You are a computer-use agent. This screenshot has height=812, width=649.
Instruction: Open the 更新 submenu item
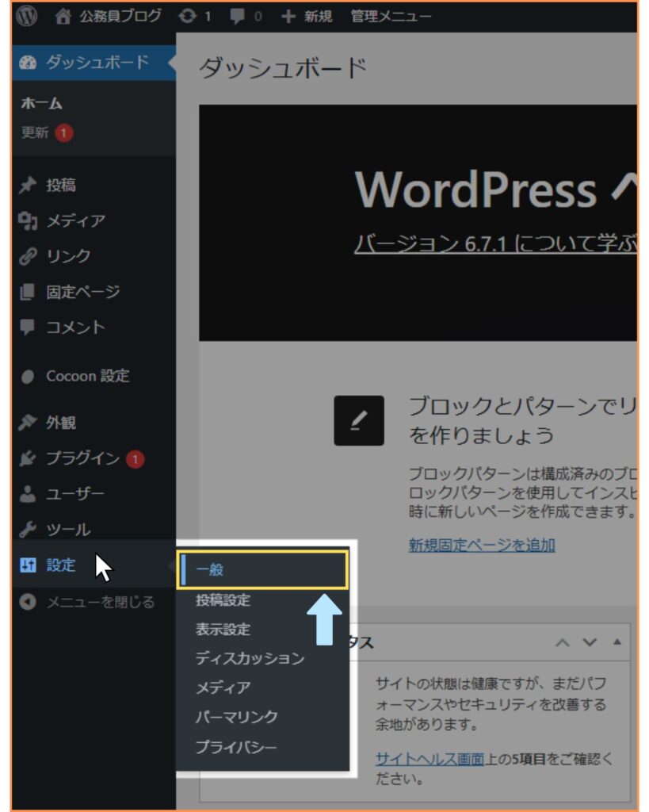click(x=35, y=132)
